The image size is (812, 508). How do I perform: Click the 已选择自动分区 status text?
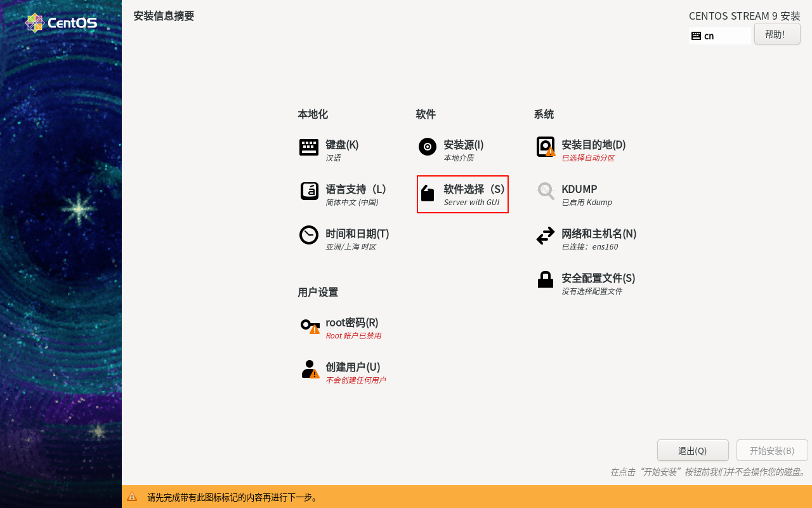tap(588, 158)
